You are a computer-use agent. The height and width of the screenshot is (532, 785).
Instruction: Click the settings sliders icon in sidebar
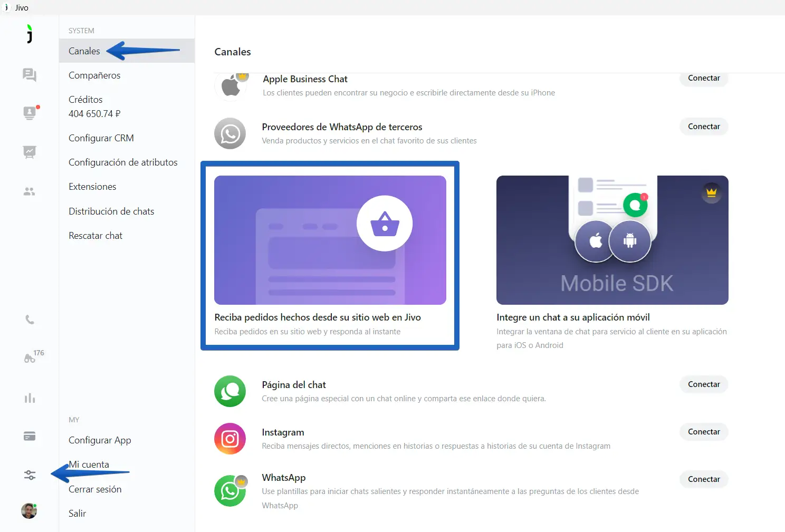(30, 475)
